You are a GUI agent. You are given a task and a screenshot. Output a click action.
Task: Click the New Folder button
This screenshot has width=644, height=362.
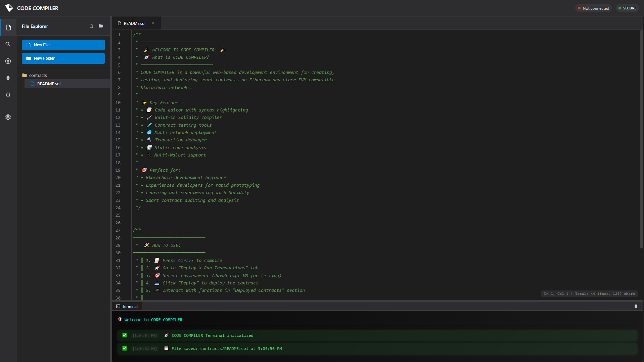click(x=63, y=58)
